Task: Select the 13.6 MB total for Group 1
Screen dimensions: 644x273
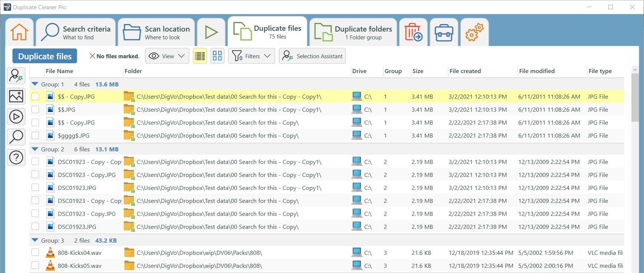Action: pos(107,84)
